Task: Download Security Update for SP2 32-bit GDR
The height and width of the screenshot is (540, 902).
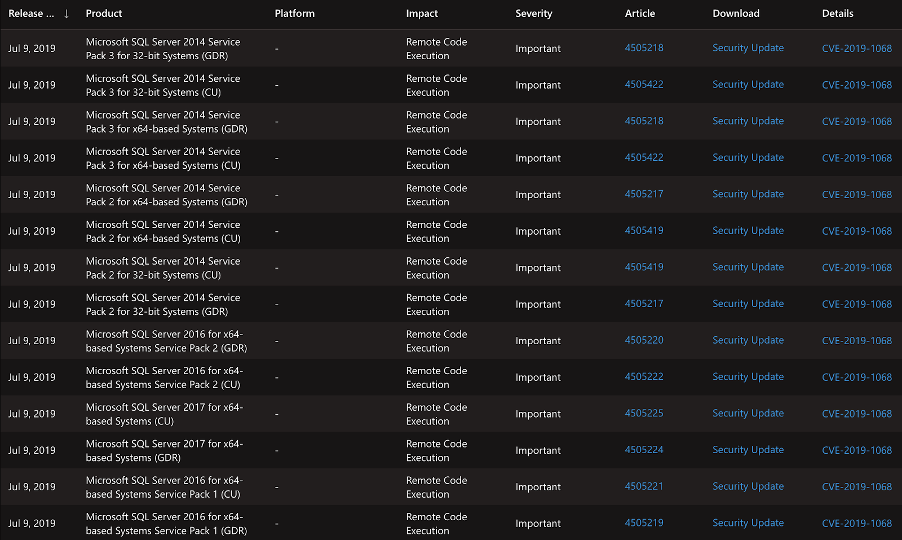Action: tap(748, 304)
